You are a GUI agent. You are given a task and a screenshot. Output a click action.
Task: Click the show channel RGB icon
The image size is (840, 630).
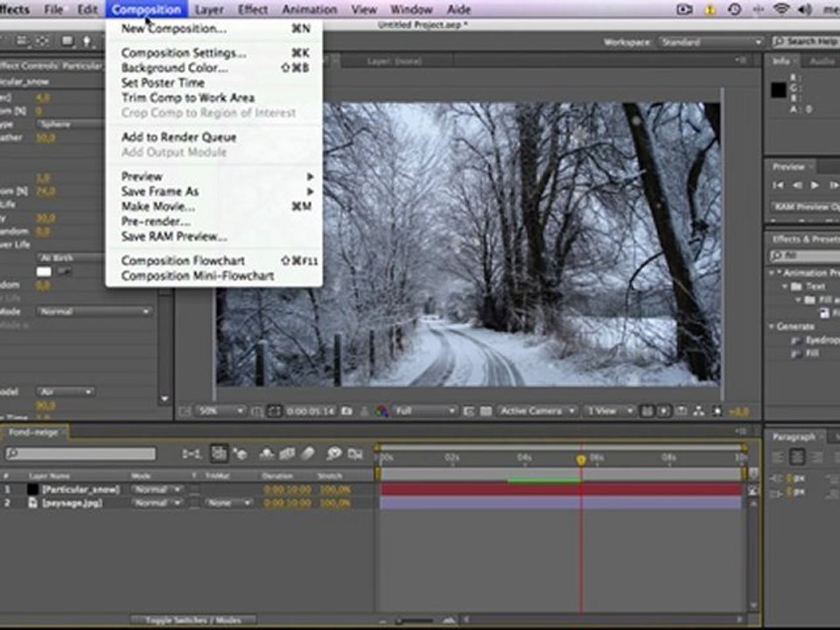point(382,411)
